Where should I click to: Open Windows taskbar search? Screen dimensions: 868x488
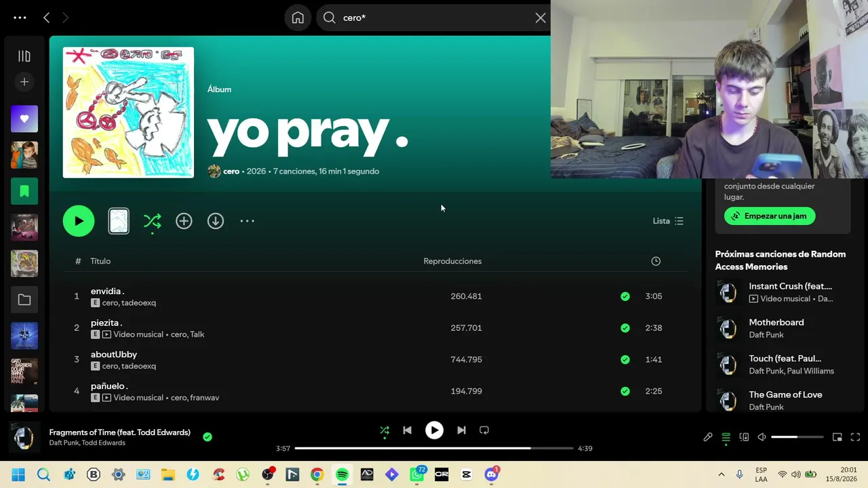pos(43,474)
